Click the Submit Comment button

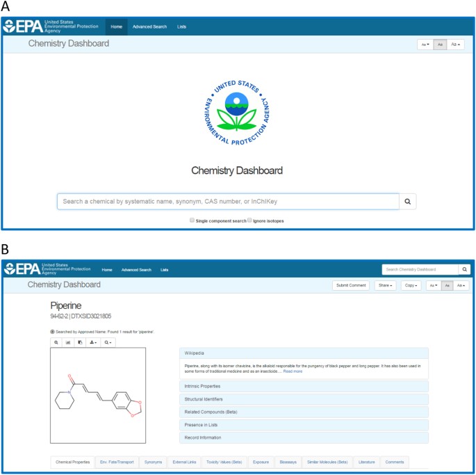pos(351,285)
